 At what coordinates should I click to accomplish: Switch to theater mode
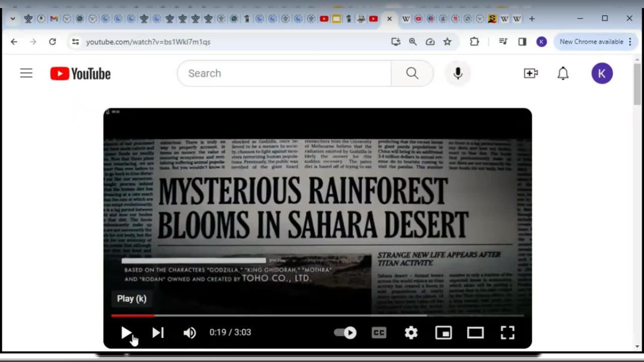475,332
